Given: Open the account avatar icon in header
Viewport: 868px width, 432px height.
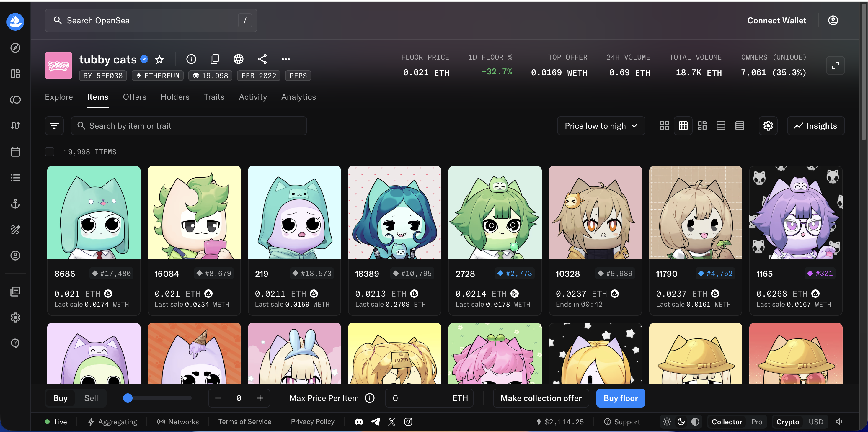Looking at the screenshot, I should 833,21.
